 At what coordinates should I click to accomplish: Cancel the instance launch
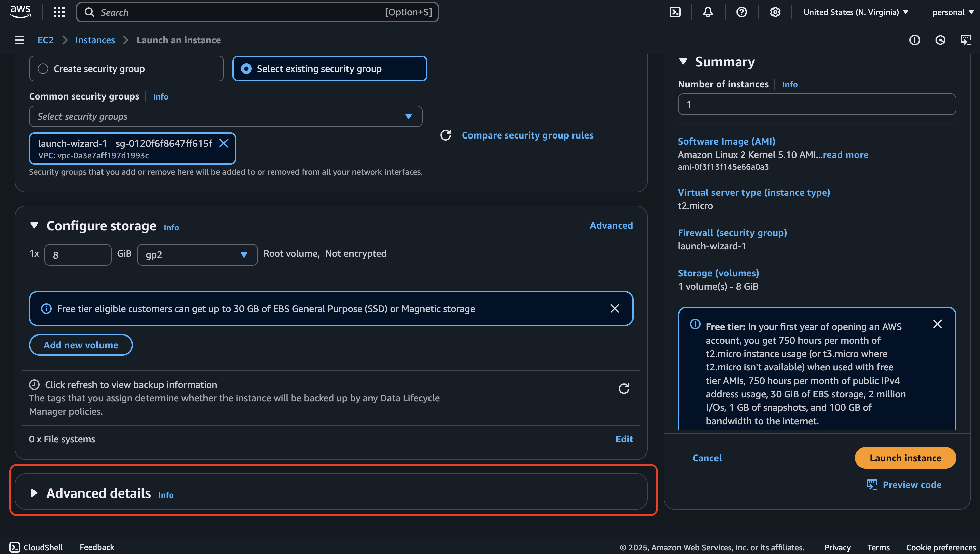(707, 458)
